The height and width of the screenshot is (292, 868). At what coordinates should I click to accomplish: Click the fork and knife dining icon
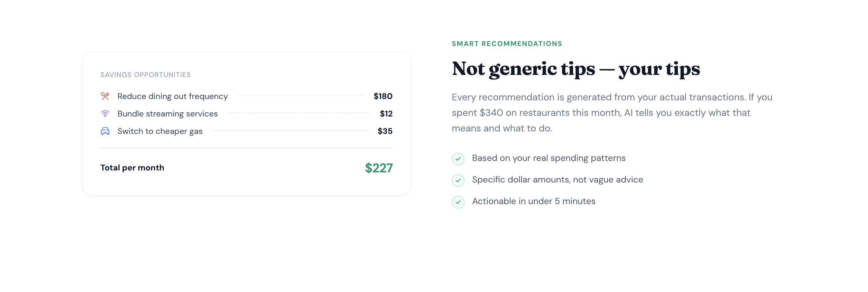[105, 96]
